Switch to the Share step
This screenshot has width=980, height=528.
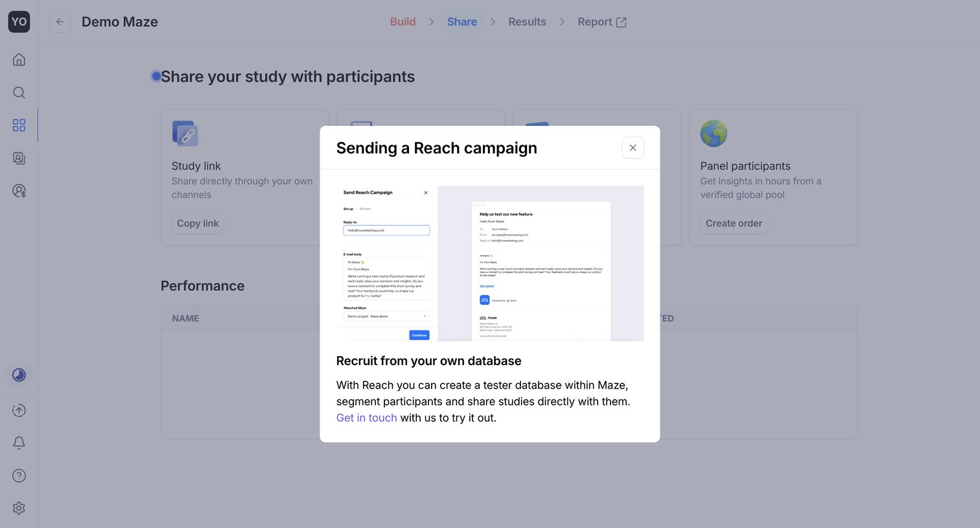click(x=462, y=21)
